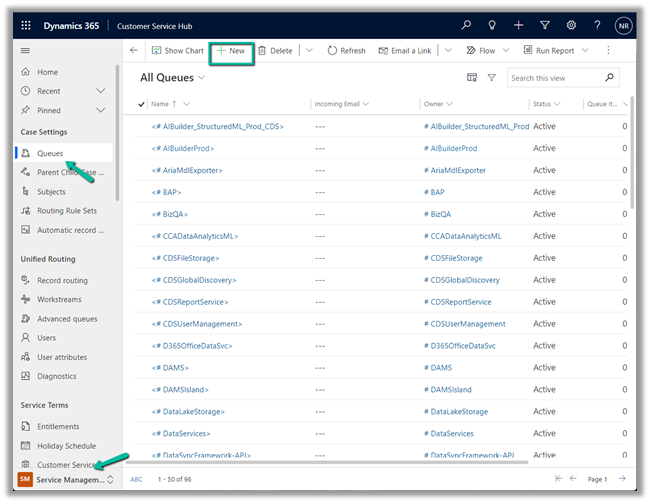
Task: Click the New button
Action: pos(231,50)
